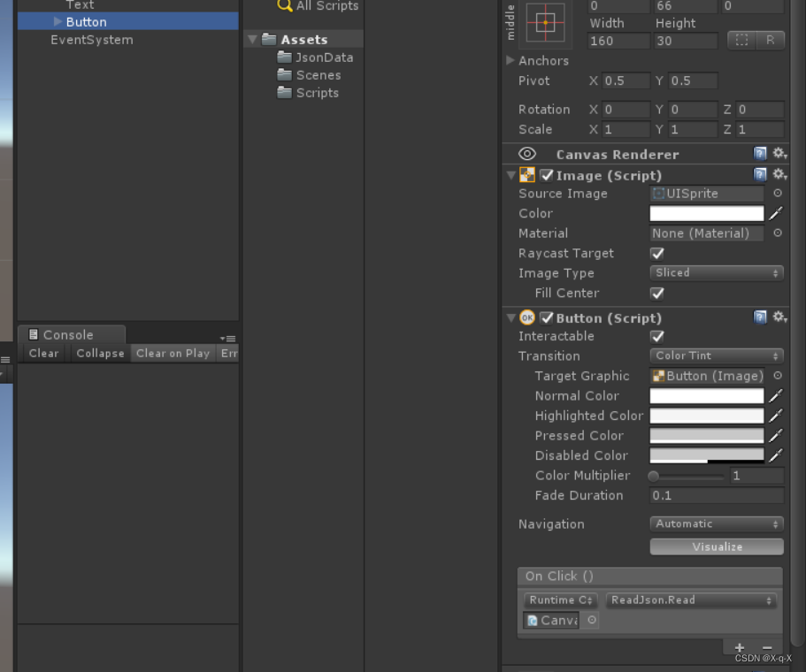
Task: Click the Fade Duration input field
Action: [x=717, y=495]
